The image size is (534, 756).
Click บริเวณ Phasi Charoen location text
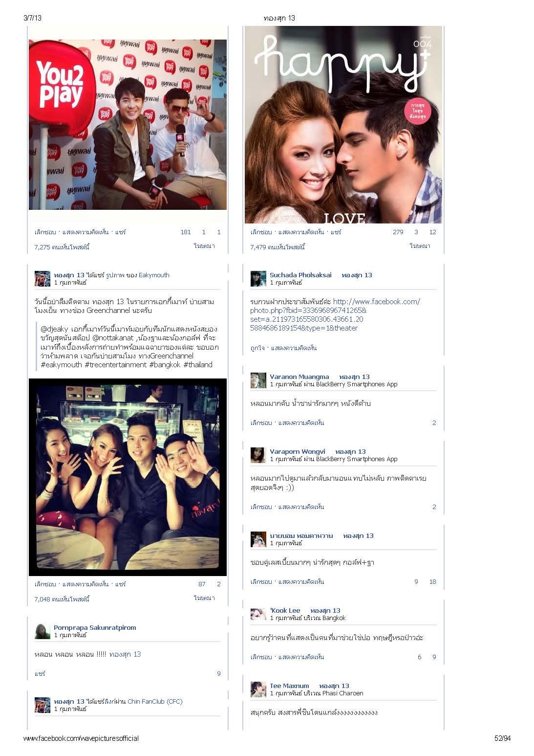(333, 693)
